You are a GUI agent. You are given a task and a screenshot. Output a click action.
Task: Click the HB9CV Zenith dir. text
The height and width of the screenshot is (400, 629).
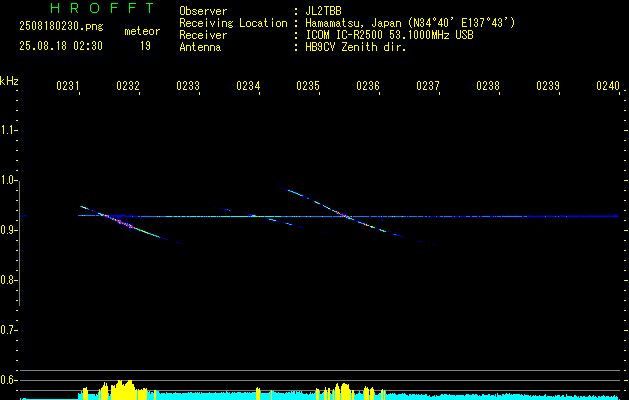tap(356, 47)
